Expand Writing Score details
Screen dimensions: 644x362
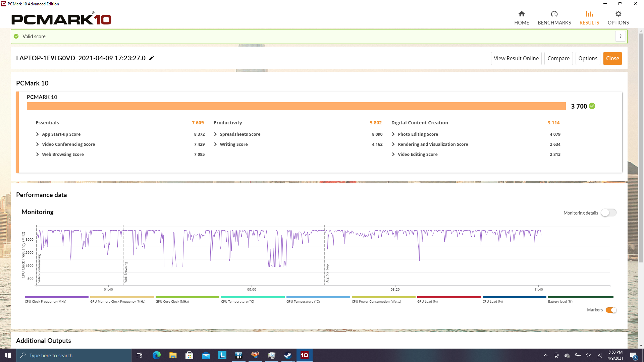tap(215, 144)
